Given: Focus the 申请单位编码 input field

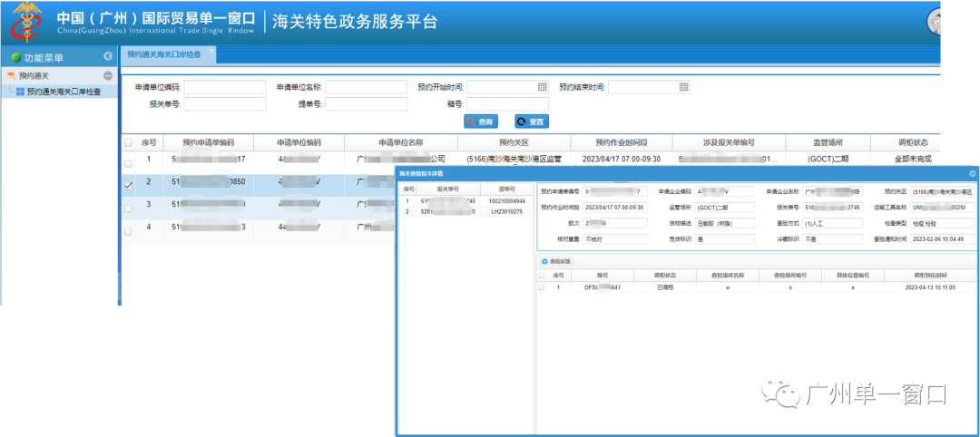Looking at the screenshot, I should click(225, 87).
